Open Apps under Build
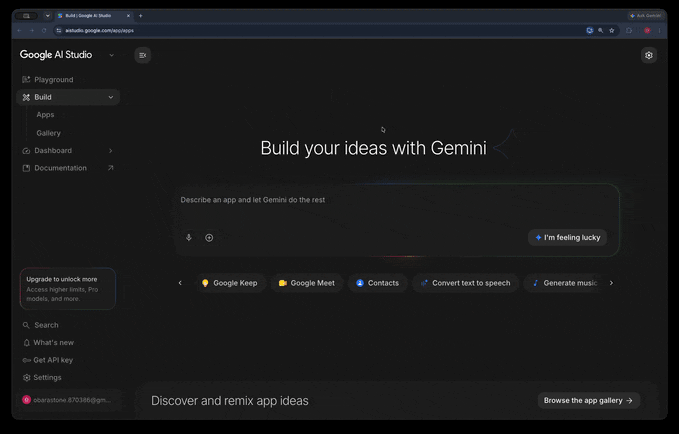The height and width of the screenshot is (434, 679). (45, 115)
